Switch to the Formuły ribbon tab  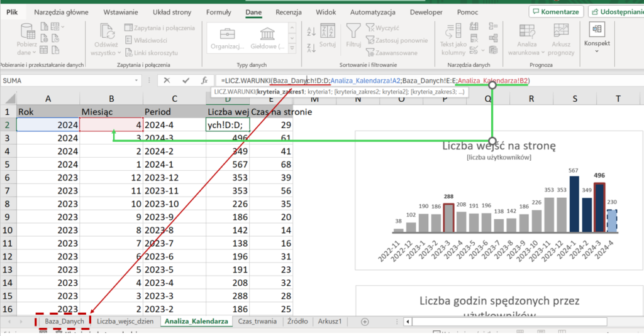(x=219, y=12)
